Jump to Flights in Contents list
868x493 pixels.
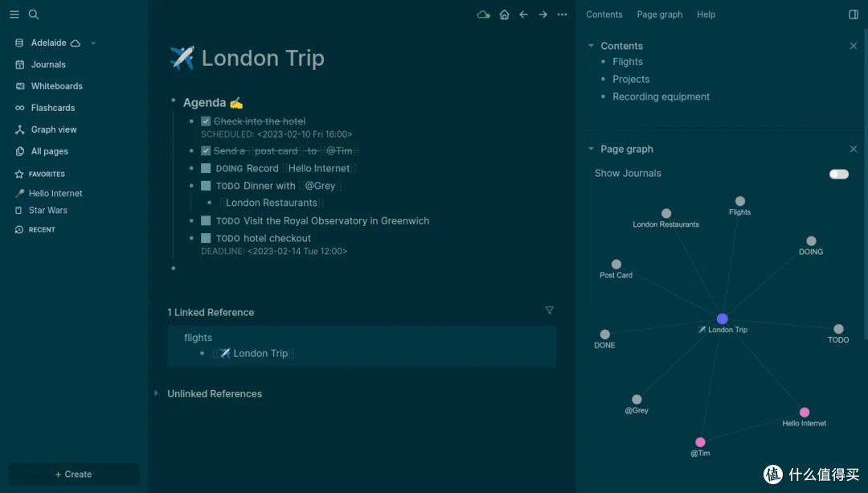coord(628,61)
